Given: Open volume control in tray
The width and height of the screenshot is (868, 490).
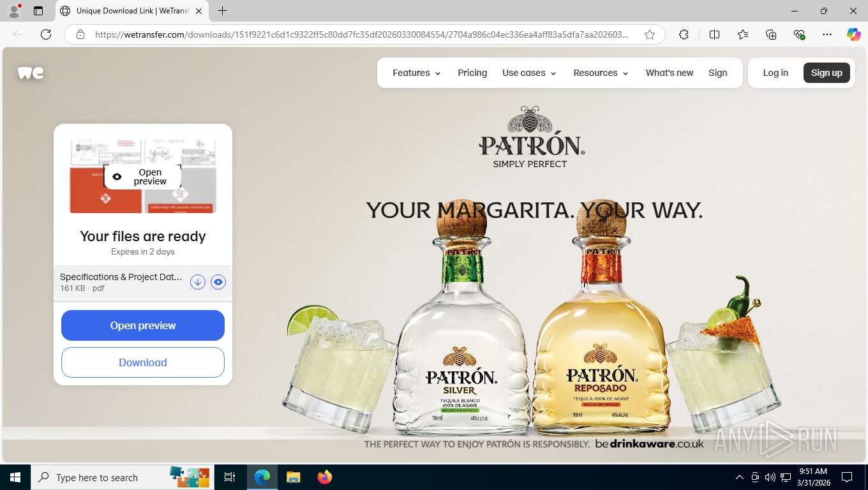Looking at the screenshot, I should (x=770, y=477).
